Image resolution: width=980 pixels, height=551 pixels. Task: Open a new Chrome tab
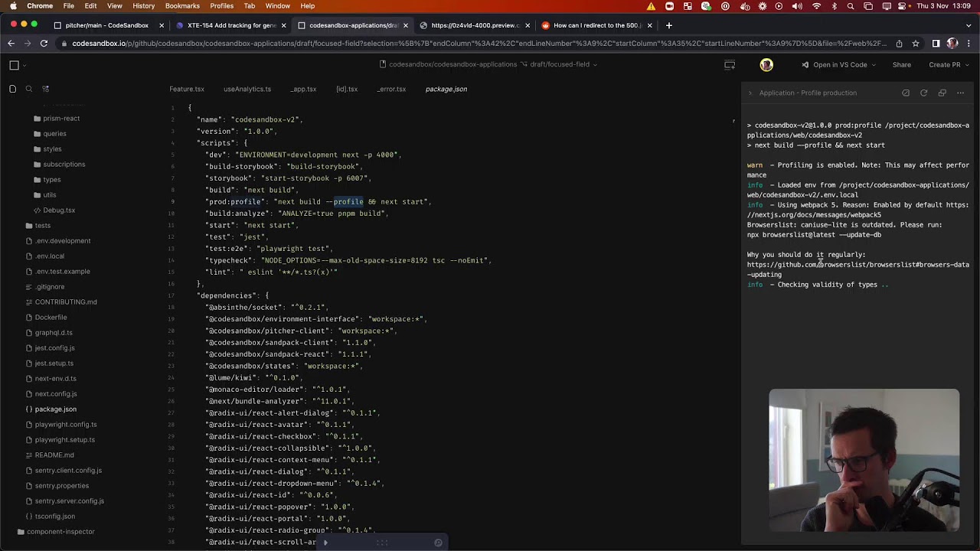click(668, 25)
